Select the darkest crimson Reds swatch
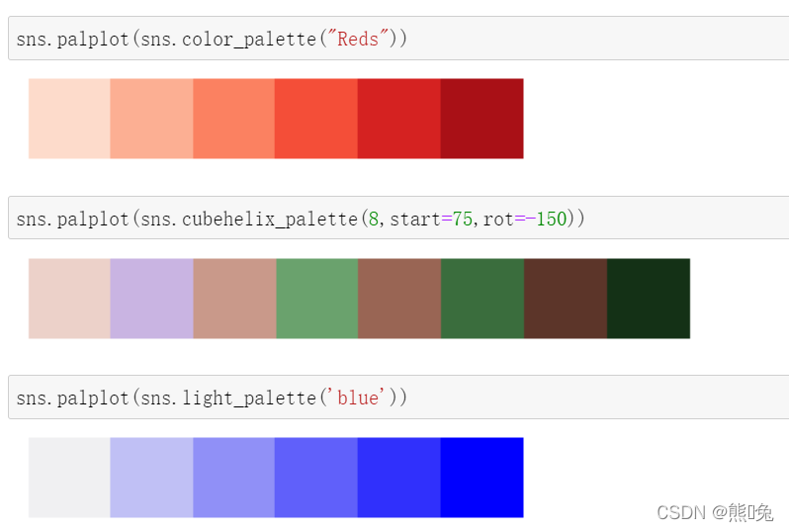 pyautogui.click(x=482, y=119)
